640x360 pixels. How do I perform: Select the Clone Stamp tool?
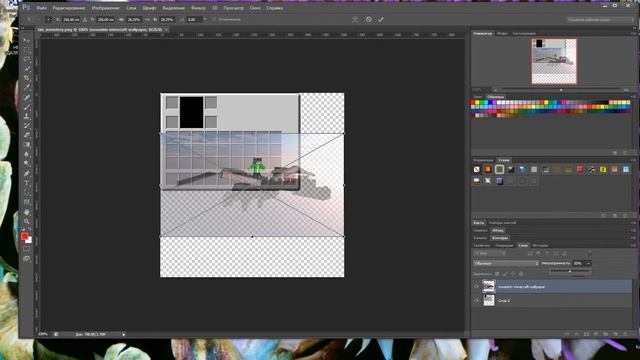click(27, 117)
